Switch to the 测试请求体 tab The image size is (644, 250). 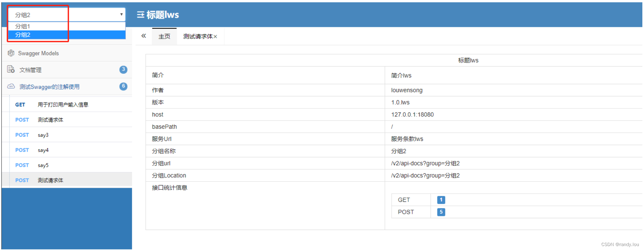(x=198, y=36)
